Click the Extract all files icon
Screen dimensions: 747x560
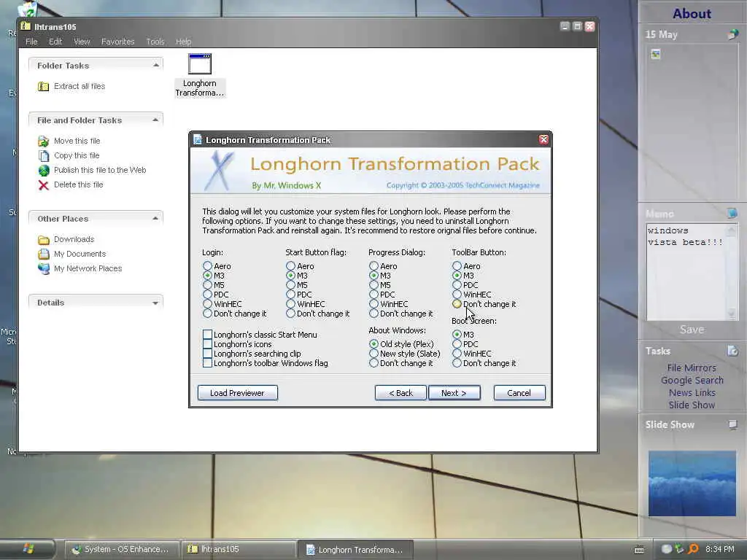point(43,86)
